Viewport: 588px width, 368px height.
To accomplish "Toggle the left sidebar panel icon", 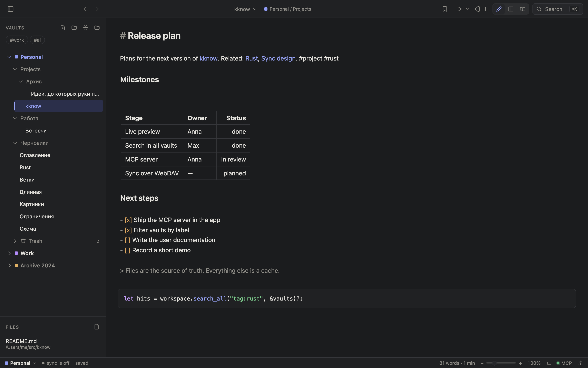I will (10, 9).
